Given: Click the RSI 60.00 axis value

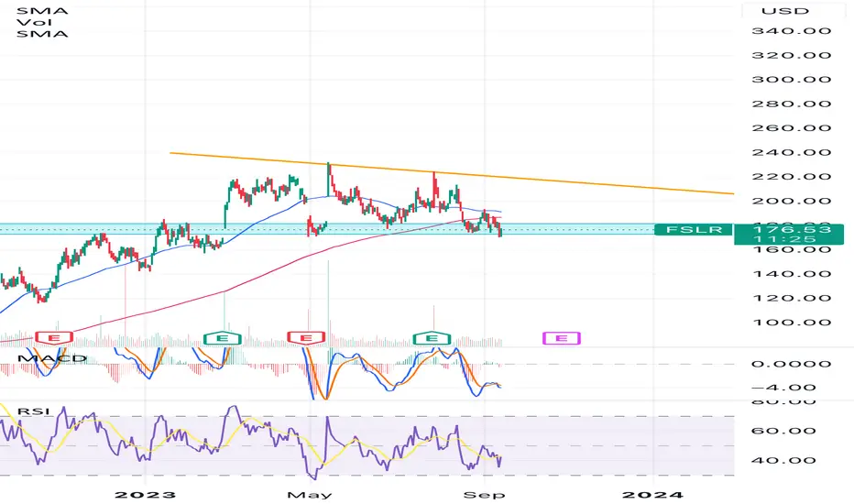Looking at the screenshot, I should point(783,431).
